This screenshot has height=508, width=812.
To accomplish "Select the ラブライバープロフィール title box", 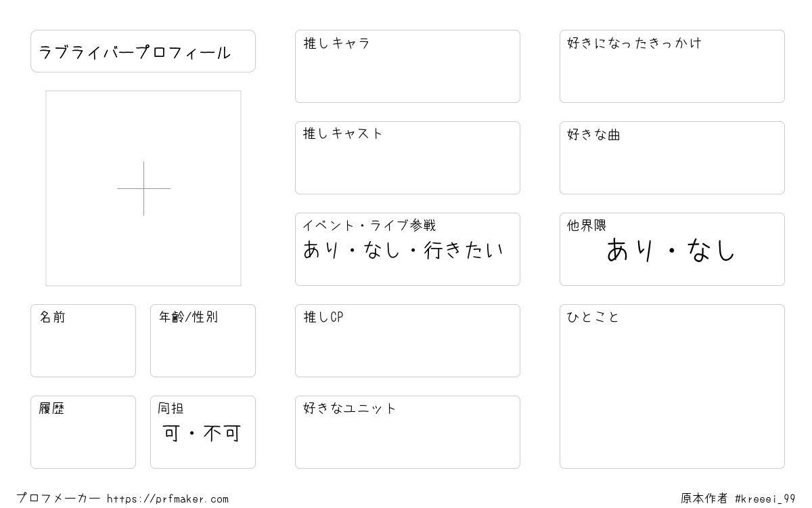I will coord(143,51).
